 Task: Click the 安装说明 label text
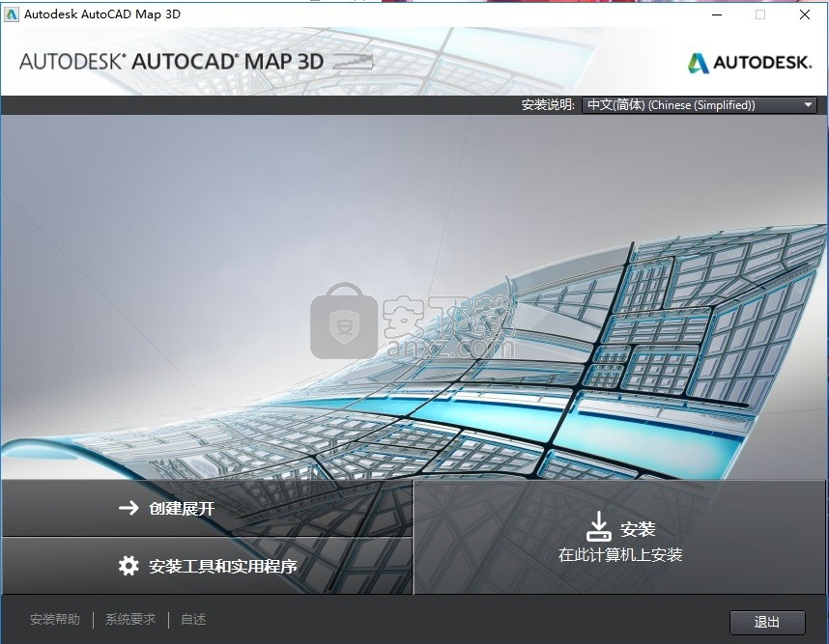pyautogui.click(x=548, y=105)
